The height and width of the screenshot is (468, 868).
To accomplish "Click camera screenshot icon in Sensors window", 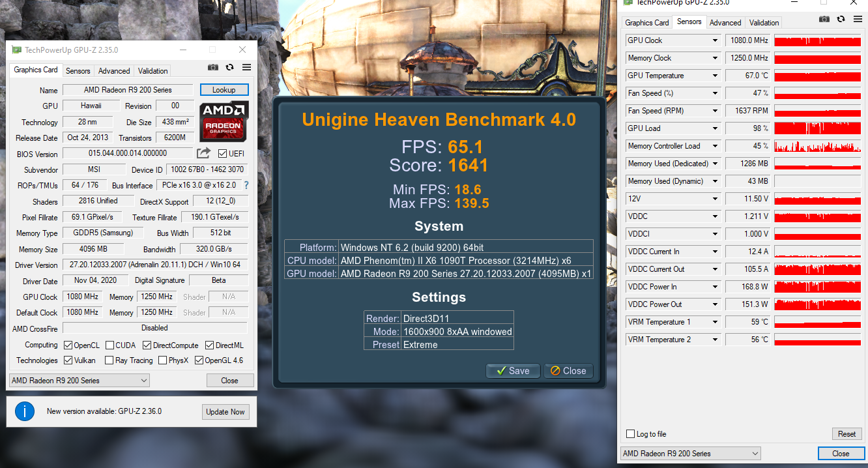I will (824, 20).
